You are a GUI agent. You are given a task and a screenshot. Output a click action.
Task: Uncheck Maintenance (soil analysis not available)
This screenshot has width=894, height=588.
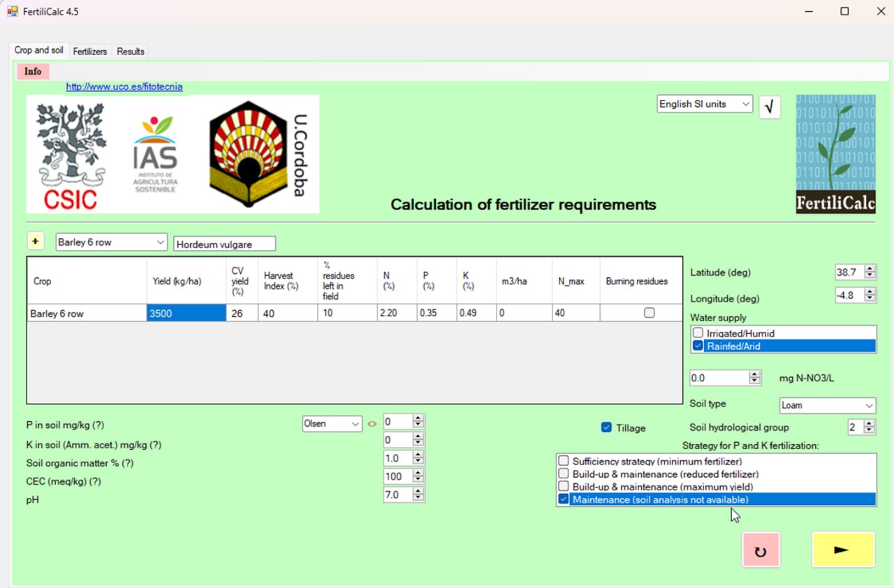(564, 499)
